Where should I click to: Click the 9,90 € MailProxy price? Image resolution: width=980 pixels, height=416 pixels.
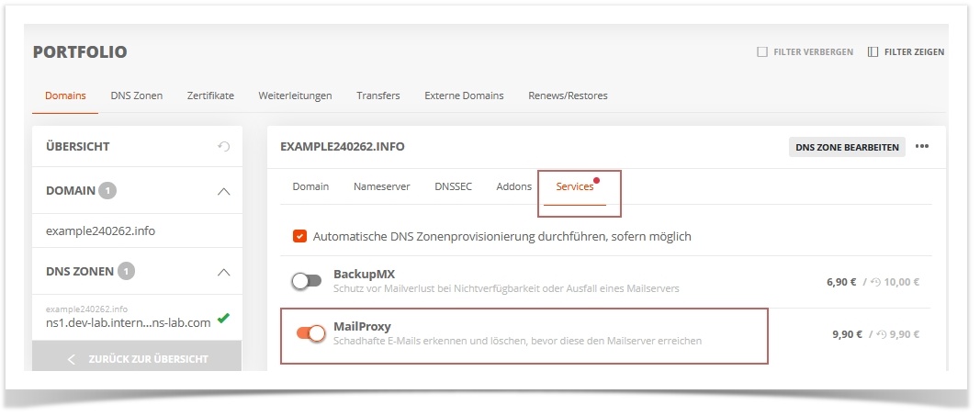(x=847, y=334)
